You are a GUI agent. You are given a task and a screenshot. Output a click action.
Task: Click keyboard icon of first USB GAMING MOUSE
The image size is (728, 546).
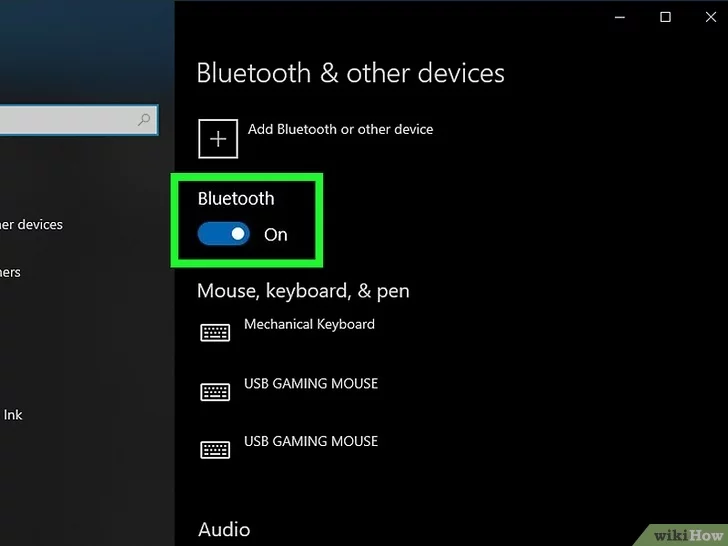coord(215,392)
